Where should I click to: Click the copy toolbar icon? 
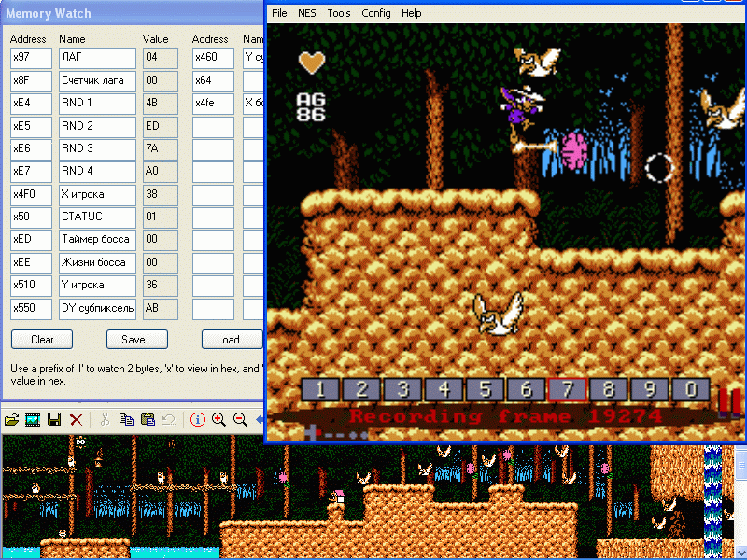click(x=126, y=419)
